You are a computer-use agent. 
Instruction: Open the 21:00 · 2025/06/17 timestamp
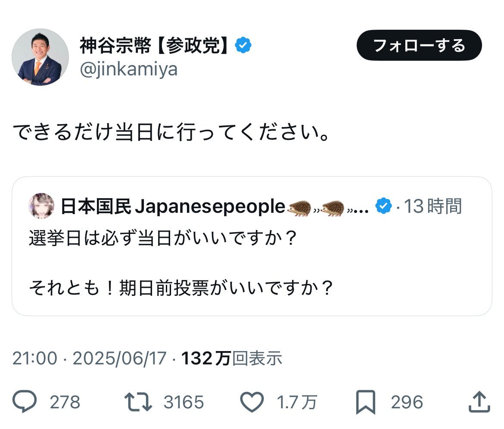click(x=89, y=358)
